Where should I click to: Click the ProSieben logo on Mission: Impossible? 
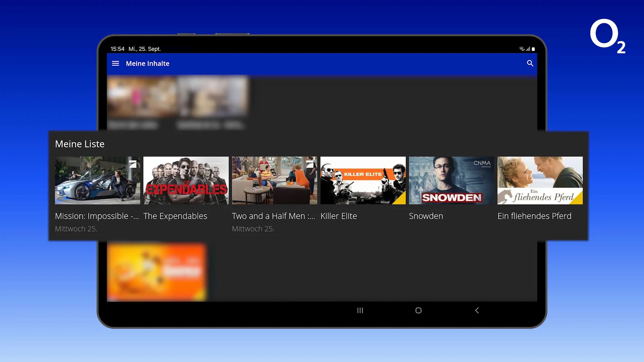coord(133,164)
